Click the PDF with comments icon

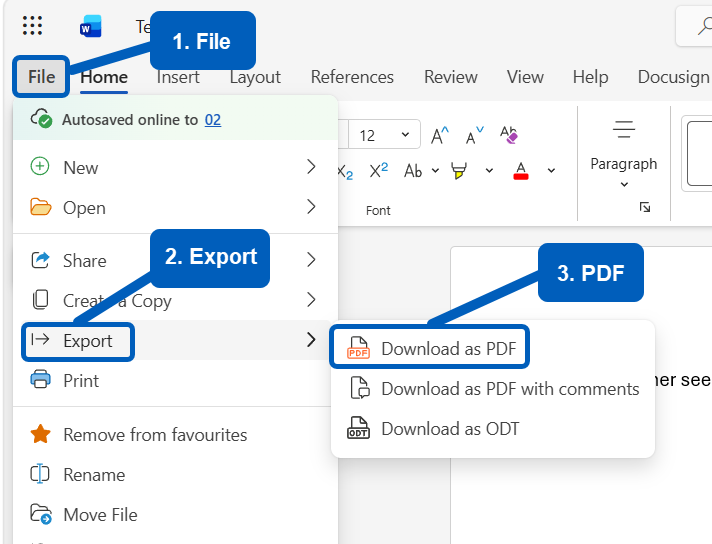tap(361, 388)
